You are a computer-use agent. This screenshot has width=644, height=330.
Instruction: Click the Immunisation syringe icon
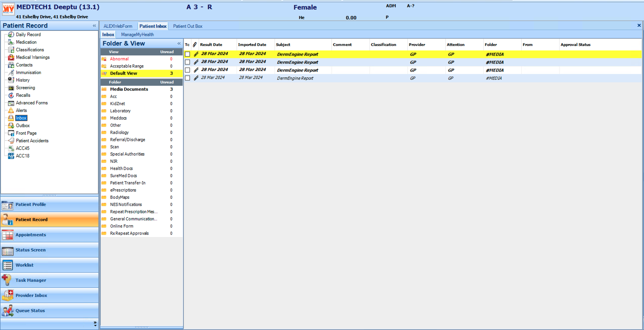(x=11, y=72)
